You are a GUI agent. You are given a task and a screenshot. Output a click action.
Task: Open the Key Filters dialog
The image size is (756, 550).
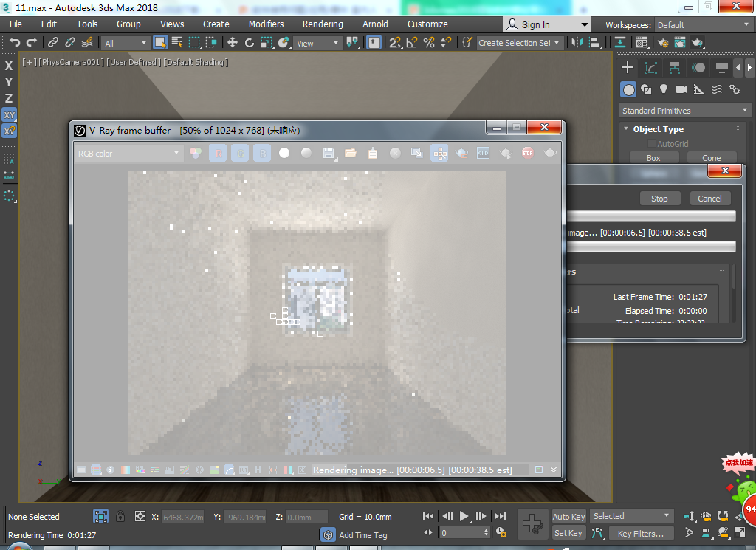pos(640,534)
